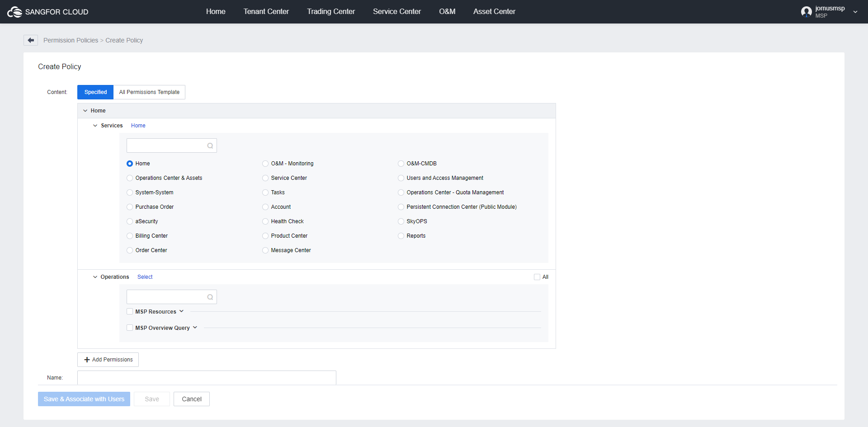Expand the MSP Overview Query group arrow
Image resolution: width=868 pixels, height=427 pixels.
[x=195, y=328]
